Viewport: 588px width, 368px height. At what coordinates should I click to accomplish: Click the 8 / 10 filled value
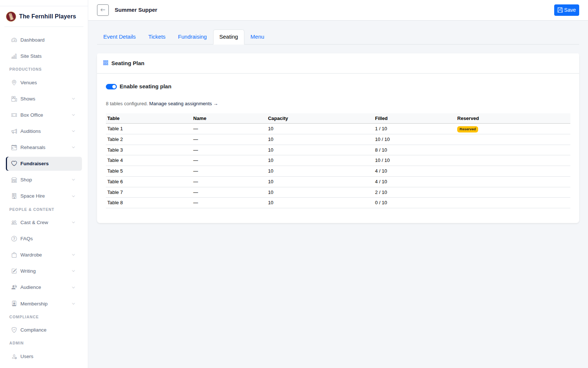(381, 150)
